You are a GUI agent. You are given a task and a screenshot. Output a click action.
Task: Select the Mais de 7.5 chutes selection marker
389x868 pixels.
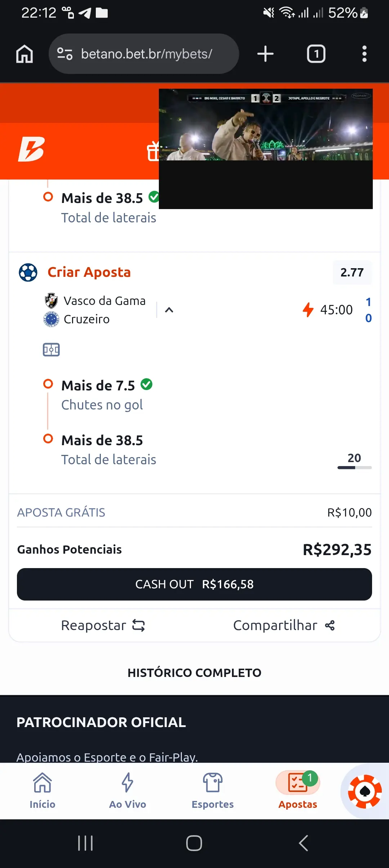[x=48, y=384]
